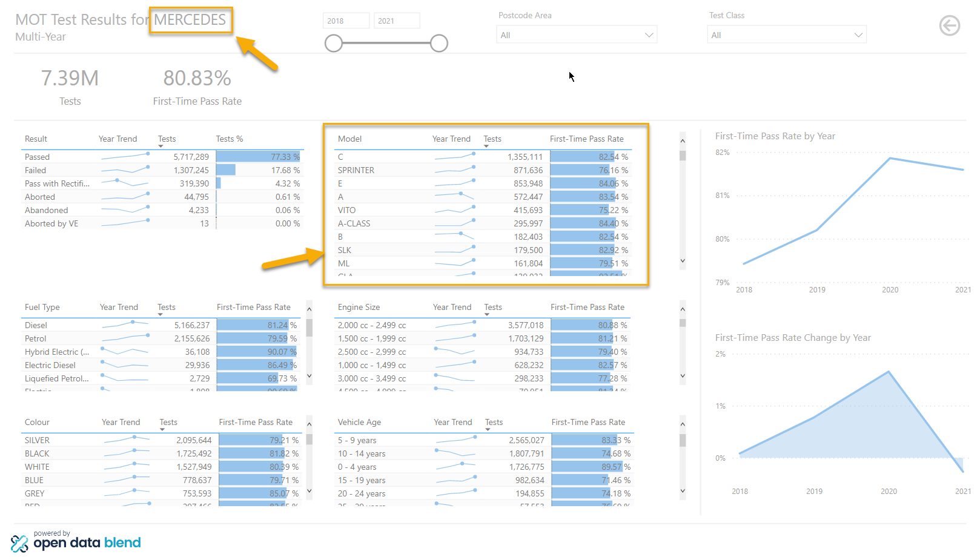The width and height of the screenshot is (980, 560).
Task: Select the SPRINTER model row
Action: pyautogui.click(x=483, y=170)
